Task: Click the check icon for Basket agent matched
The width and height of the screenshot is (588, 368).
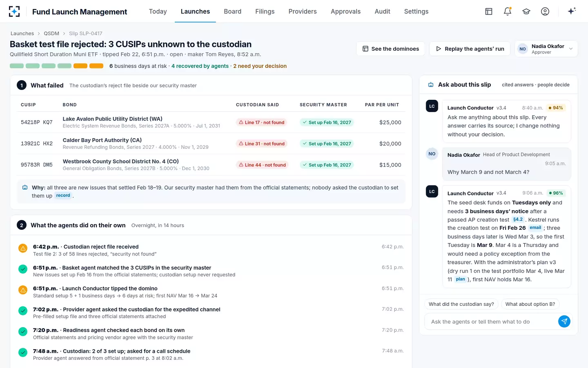Action: click(x=23, y=269)
